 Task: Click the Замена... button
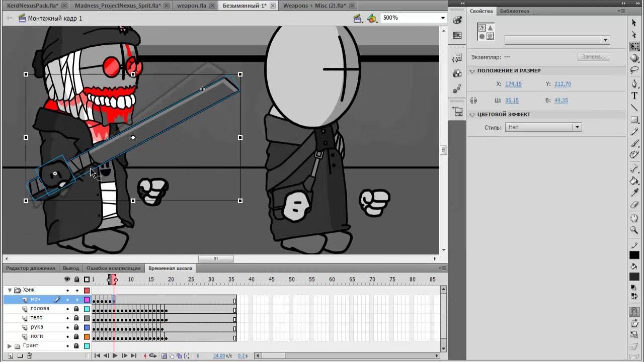[594, 56]
